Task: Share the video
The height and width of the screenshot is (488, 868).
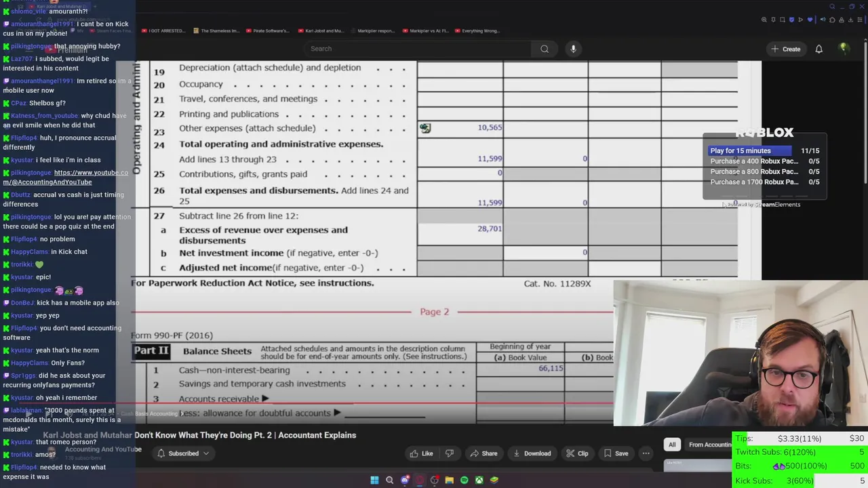Action: [484, 453]
